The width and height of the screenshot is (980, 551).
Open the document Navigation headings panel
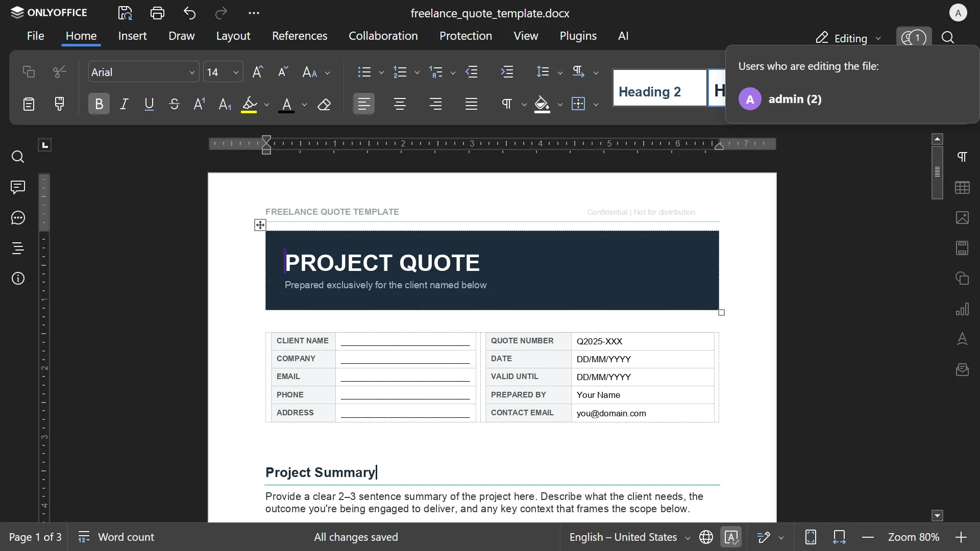(18, 249)
